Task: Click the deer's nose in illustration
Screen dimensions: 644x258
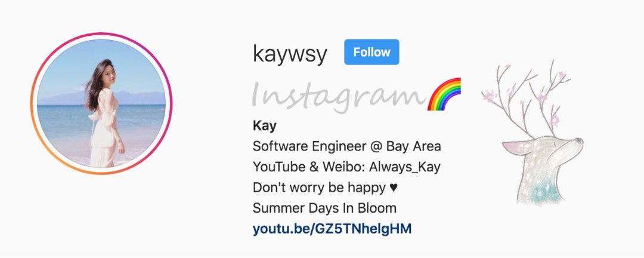Action: [x=578, y=141]
